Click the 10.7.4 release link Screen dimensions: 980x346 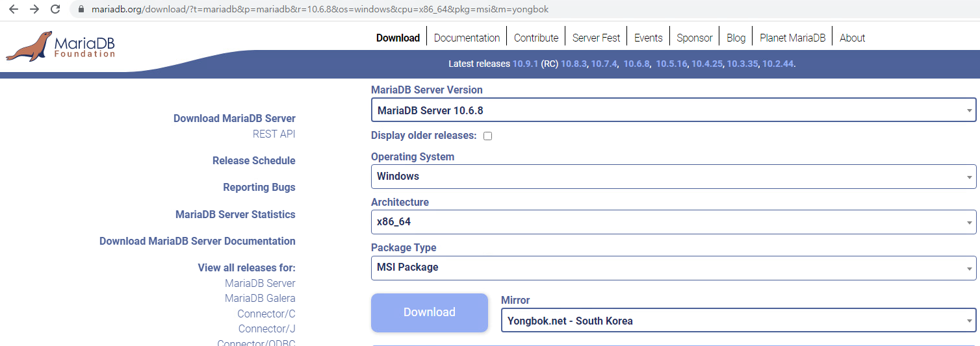[x=604, y=64]
